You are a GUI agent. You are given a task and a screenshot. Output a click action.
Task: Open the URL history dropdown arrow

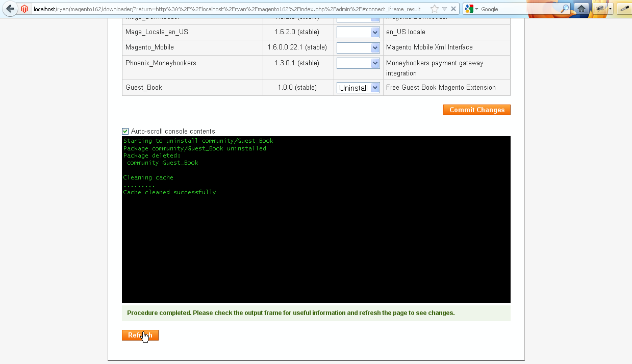pyautogui.click(x=444, y=9)
